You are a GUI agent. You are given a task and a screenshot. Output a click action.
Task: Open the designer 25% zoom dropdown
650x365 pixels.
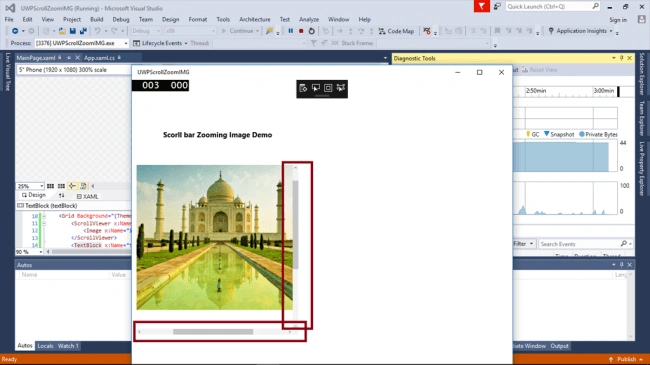[30, 186]
